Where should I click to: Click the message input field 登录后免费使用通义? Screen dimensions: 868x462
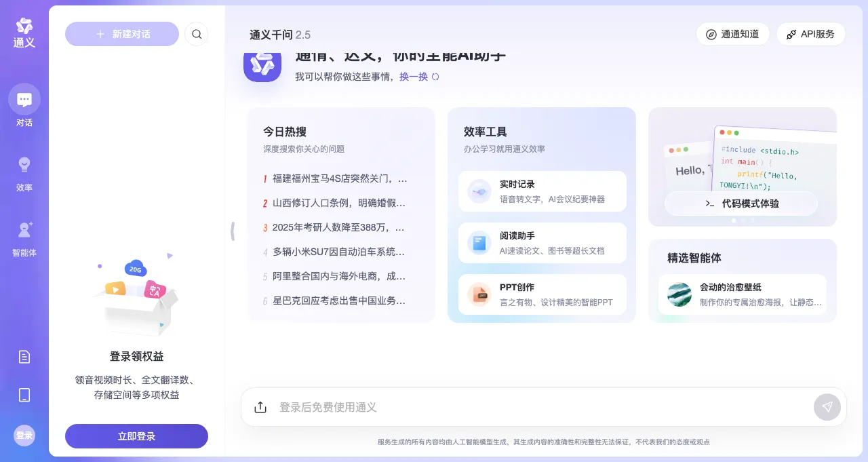[542, 407]
